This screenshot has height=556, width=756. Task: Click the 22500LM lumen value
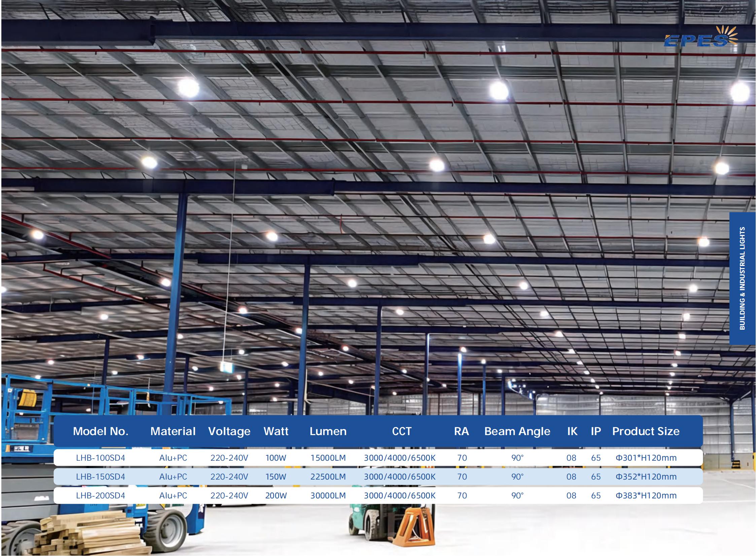pyautogui.click(x=328, y=477)
